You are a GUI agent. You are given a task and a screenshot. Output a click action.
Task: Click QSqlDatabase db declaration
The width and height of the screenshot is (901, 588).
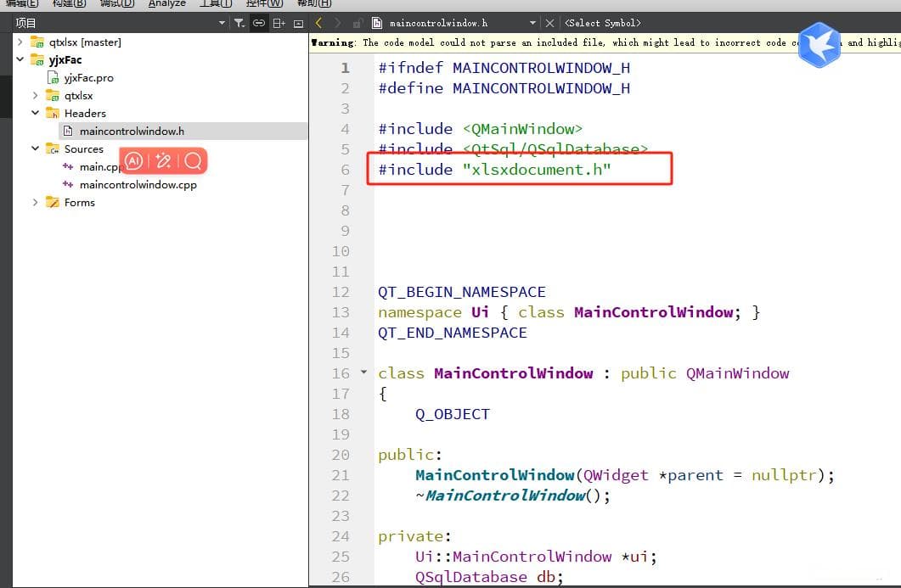489,576
